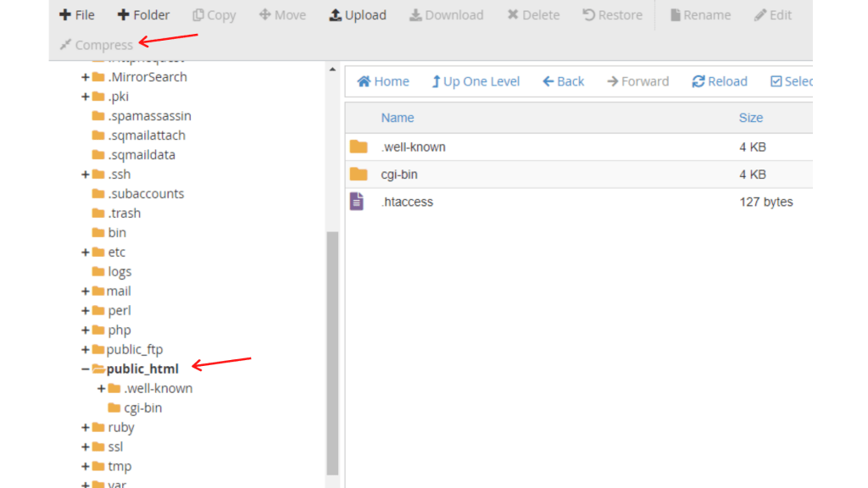Open the cgi-bin folder in file list

(x=398, y=175)
